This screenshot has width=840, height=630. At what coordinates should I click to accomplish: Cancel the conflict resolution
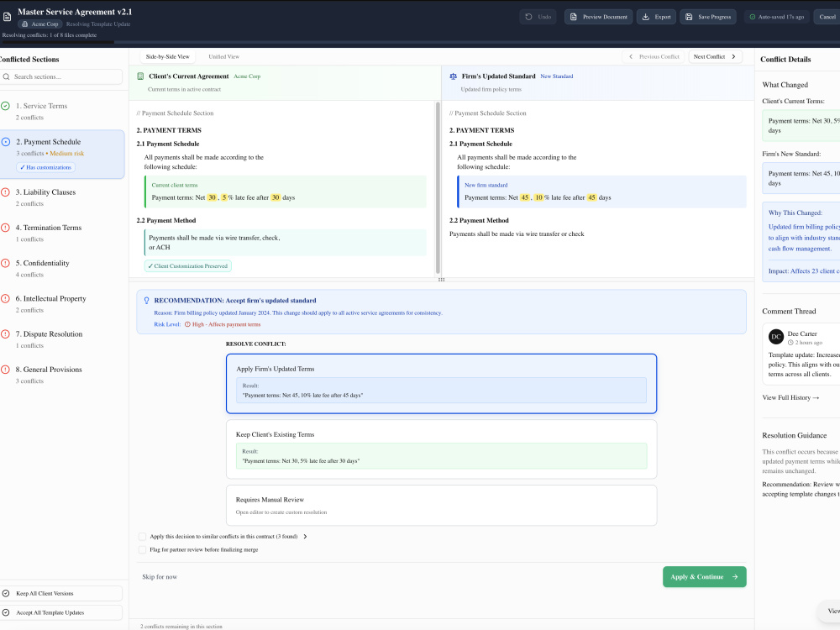tap(827, 17)
